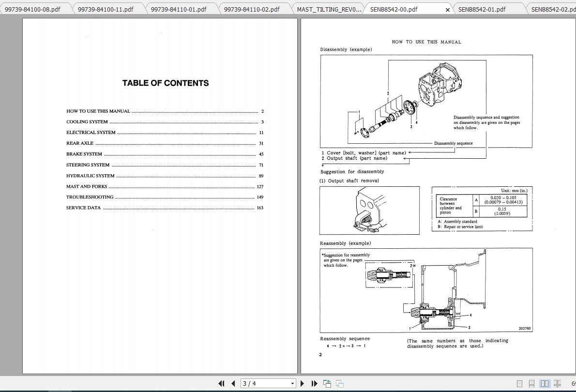The width and height of the screenshot is (576, 392).
Task: Toggle facing pages layout
Action: click(545, 383)
